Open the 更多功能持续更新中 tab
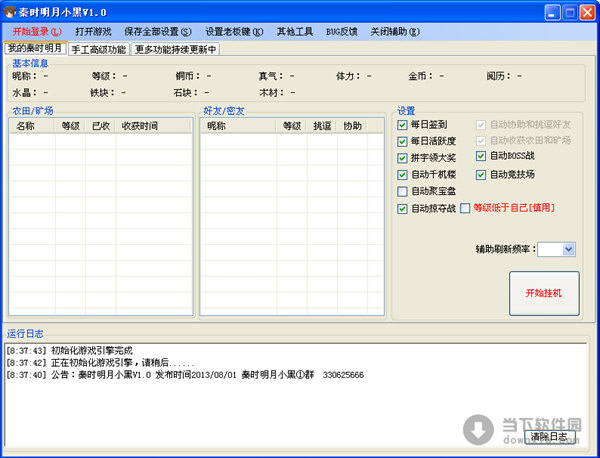The image size is (600, 458). click(175, 49)
